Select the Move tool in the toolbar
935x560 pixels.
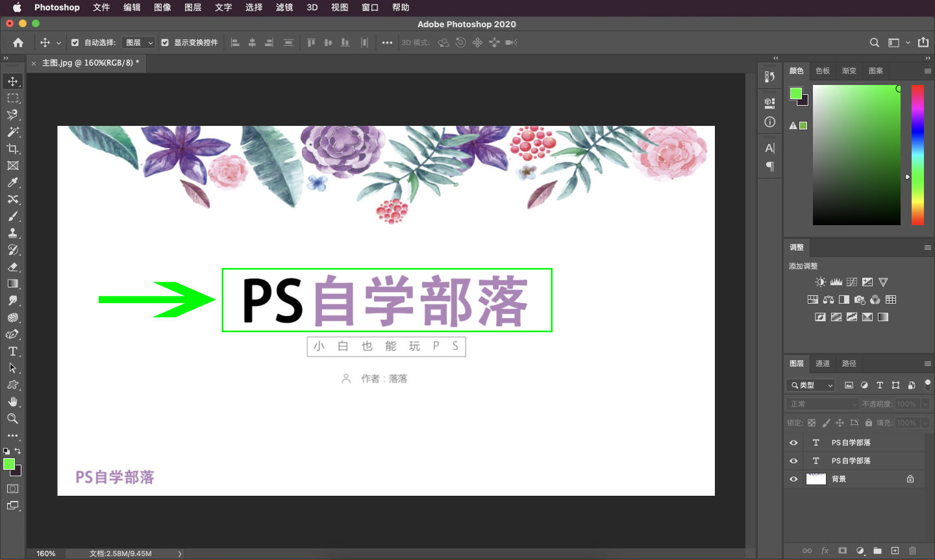tap(14, 81)
